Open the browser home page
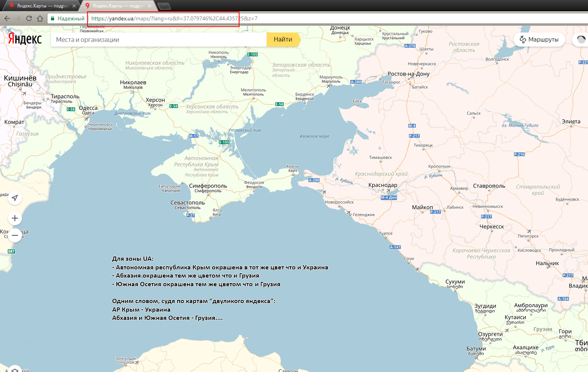 point(40,18)
